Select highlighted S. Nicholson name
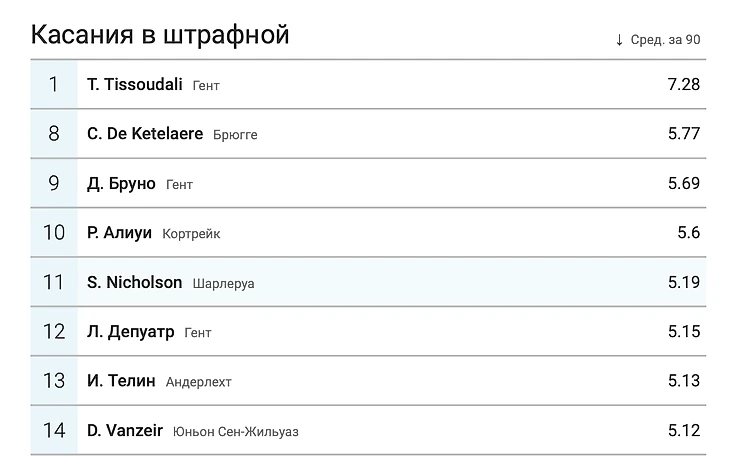 134,282
